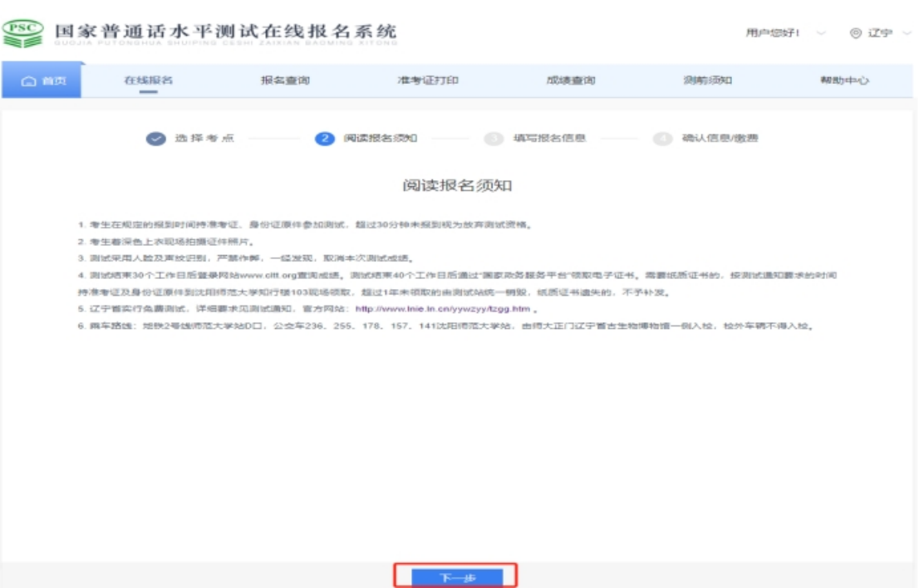
Task: Open the 在线报名 tab
Action: pyautogui.click(x=149, y=81)
